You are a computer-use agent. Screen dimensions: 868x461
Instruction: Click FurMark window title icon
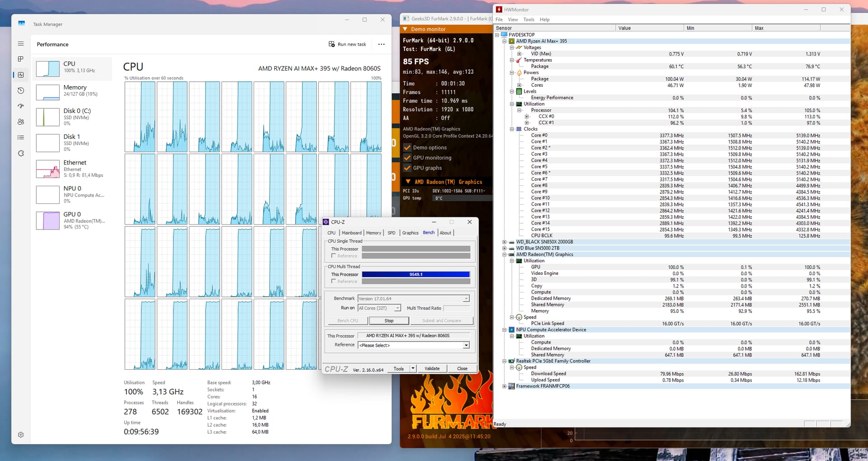pos(406,19)
